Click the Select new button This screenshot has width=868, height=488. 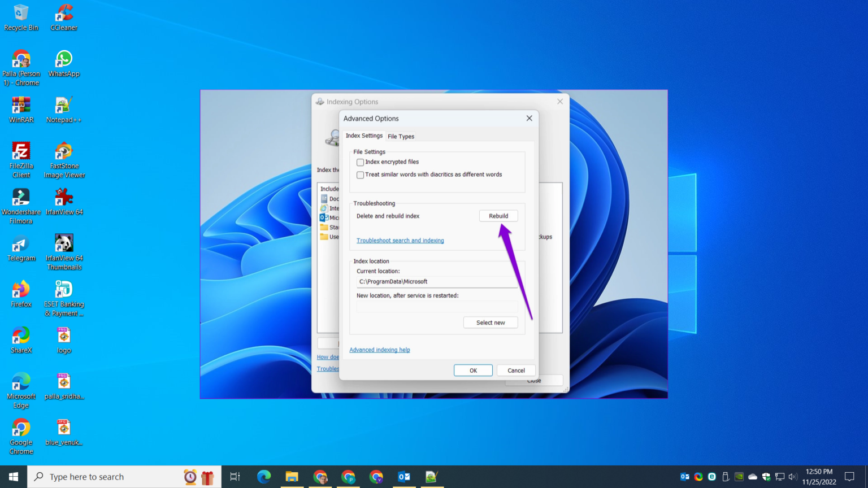click(491, 323)
